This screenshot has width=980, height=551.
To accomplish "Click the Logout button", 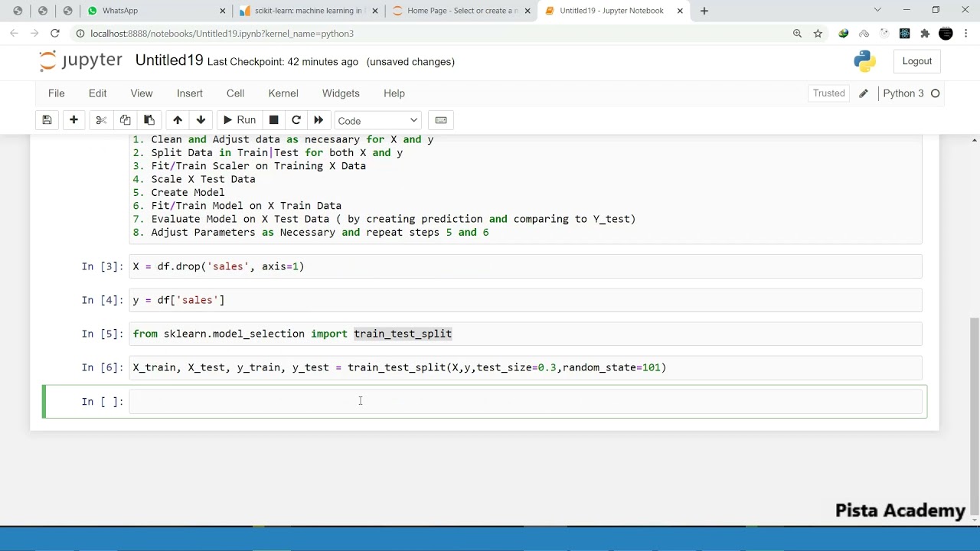I will tap(916, 61).
